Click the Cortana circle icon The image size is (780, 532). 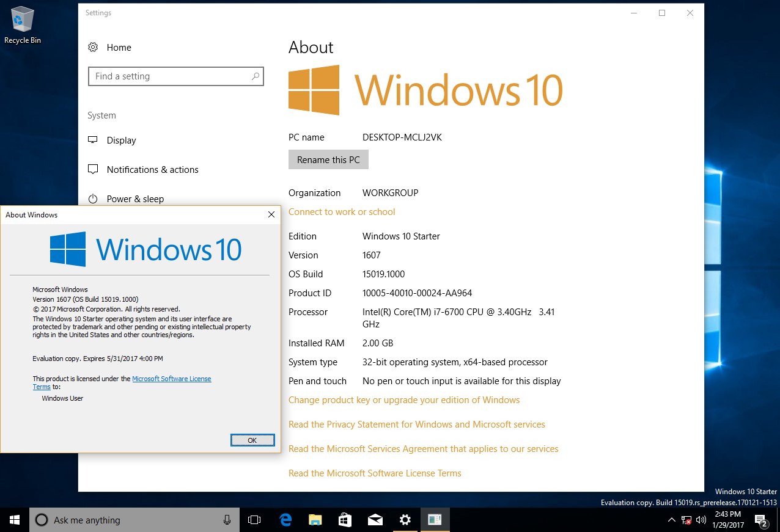click(x=42, y=520)
